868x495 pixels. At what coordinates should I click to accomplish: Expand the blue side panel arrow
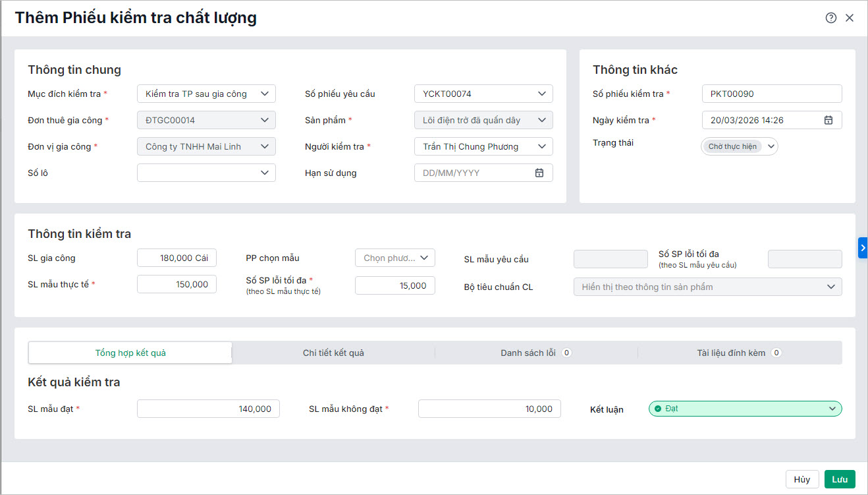pyautogui.click(x=863, y=248)
